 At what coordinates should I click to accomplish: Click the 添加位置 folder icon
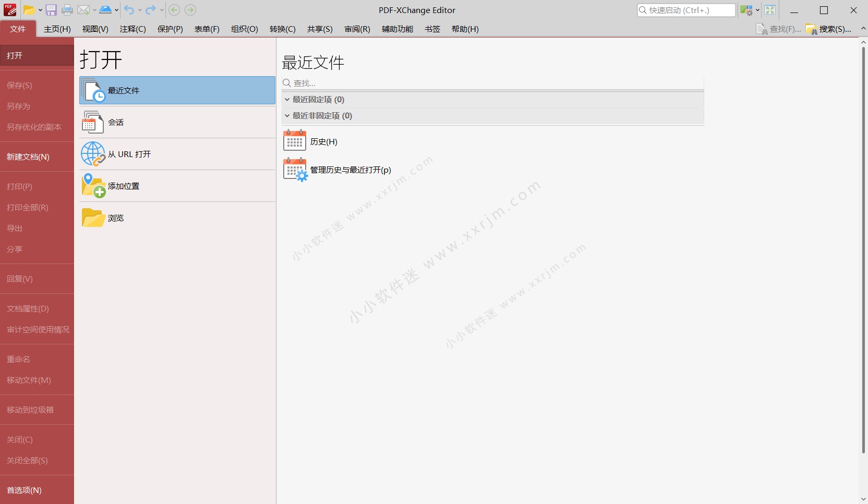click(93, 186)
